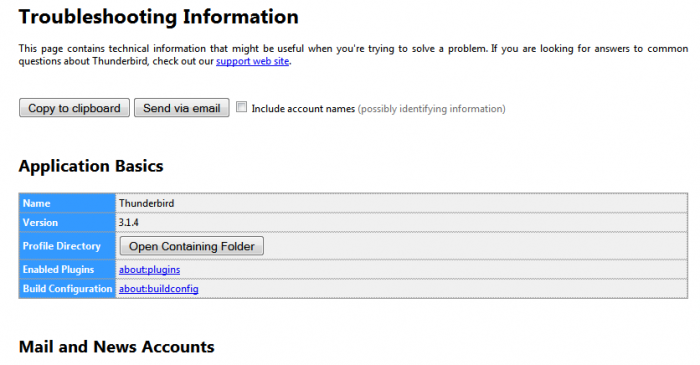This screenshot has height=365, width=700.
Task: Click the Enabled Plugins row header
Action: coord(67,270)
